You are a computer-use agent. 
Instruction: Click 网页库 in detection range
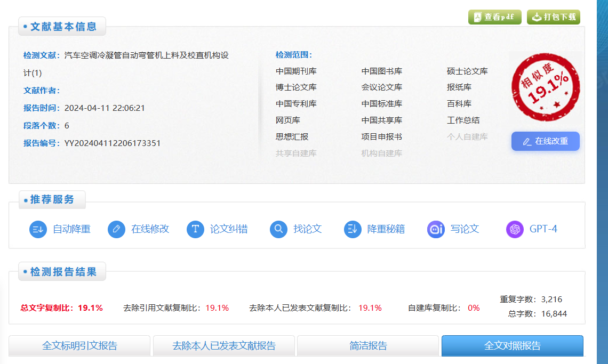[288, 120]
